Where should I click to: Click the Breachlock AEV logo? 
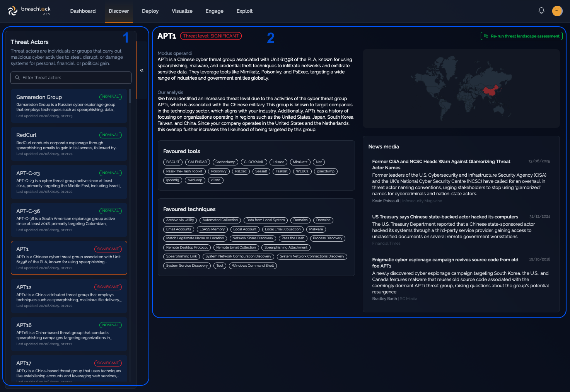point(29,11)
